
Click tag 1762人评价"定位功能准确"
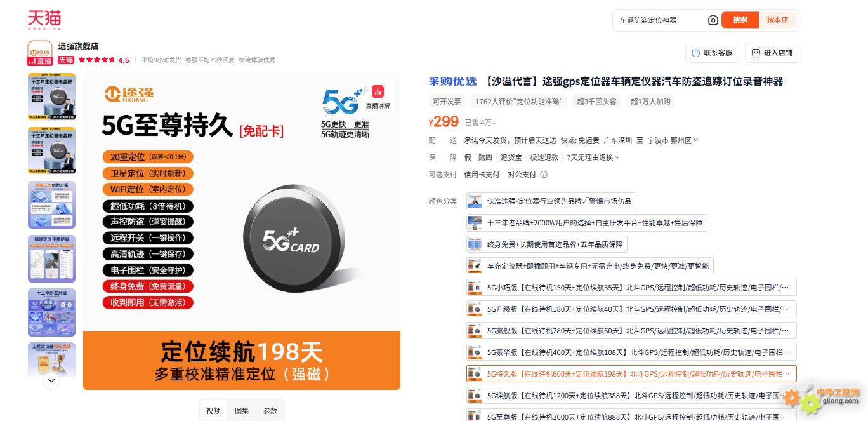520,102
